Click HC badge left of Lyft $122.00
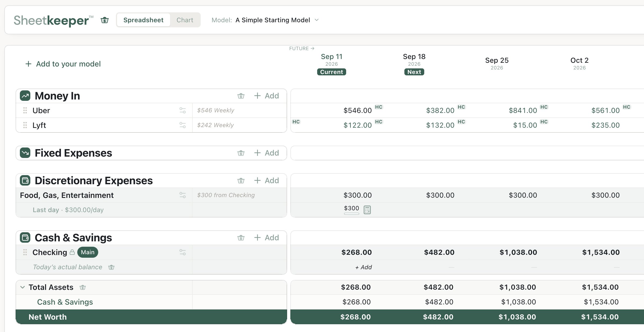Image resolution: width=644 pixels, height=332 pixels. (296, 122)
